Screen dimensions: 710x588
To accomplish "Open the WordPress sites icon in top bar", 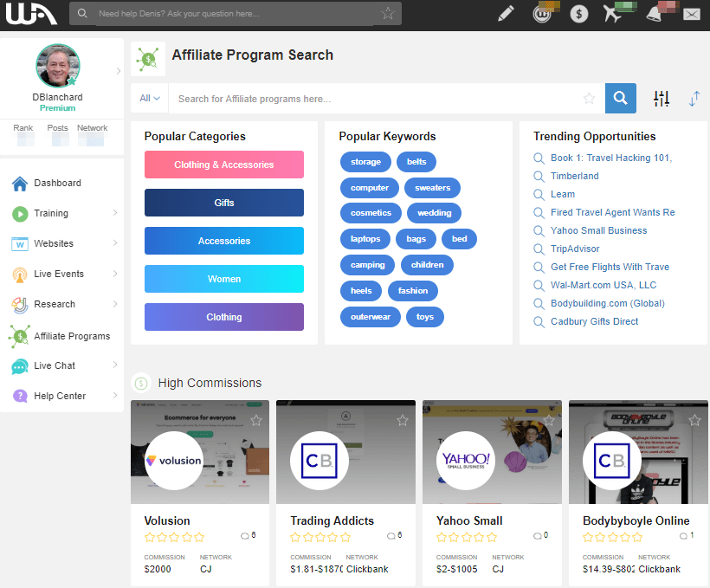I will pyautogui.click(x=541, y=14).
